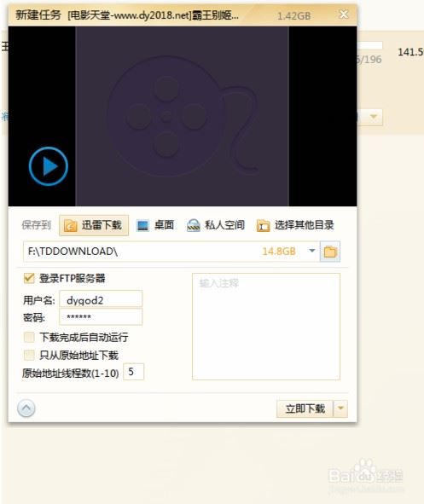Click the thread count box showing 5
Viewport: 424px width, 504px height.
[134, 372]
